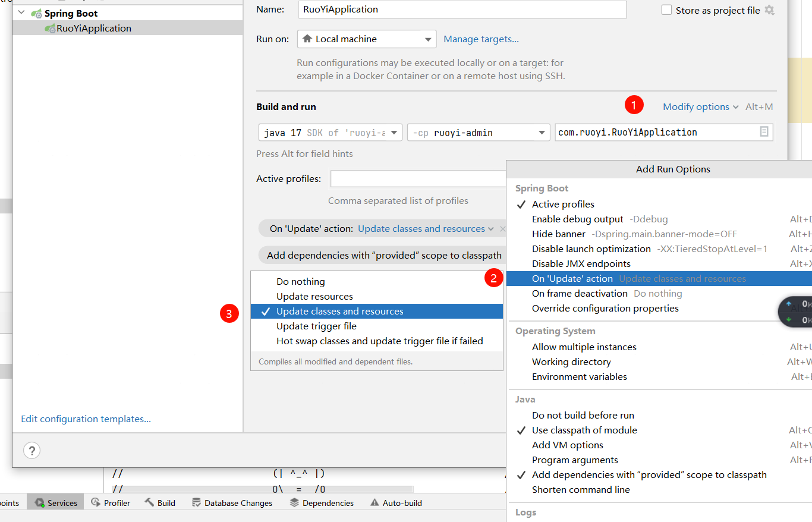The image size is (812, 522).
Task: Click the Database Changes icon
Action: pyautogui.click(x=196, y=503)
